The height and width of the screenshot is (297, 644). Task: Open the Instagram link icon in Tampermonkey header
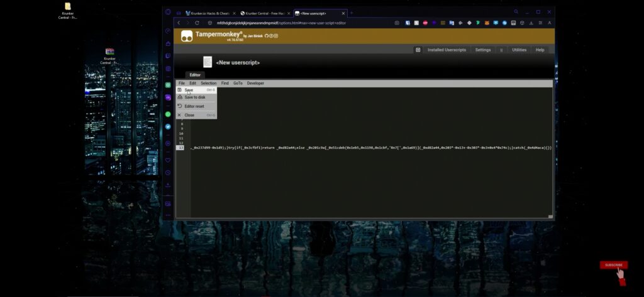(276, 36)
